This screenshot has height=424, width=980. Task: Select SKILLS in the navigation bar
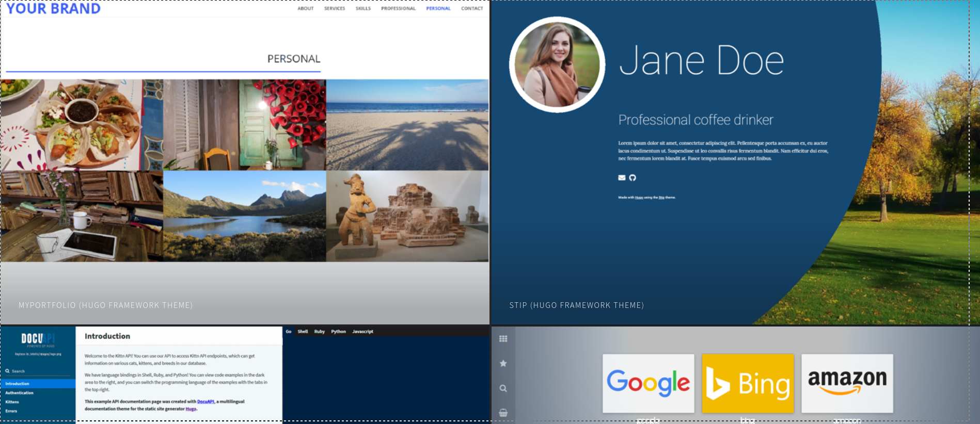point(363,8)
